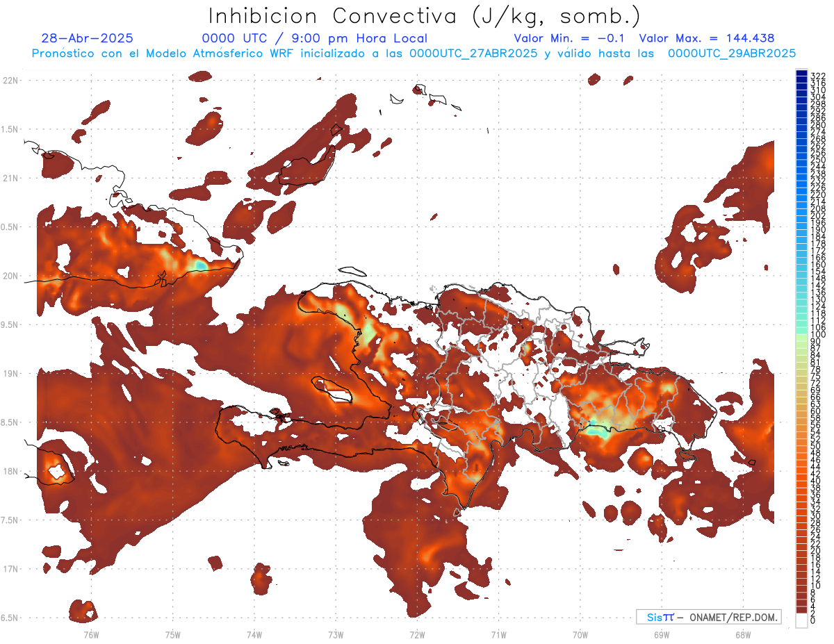Screen dimensions: 834x644
Task: Select the "Valor Max. = 144.438" readout
Action: coord(707,38)
